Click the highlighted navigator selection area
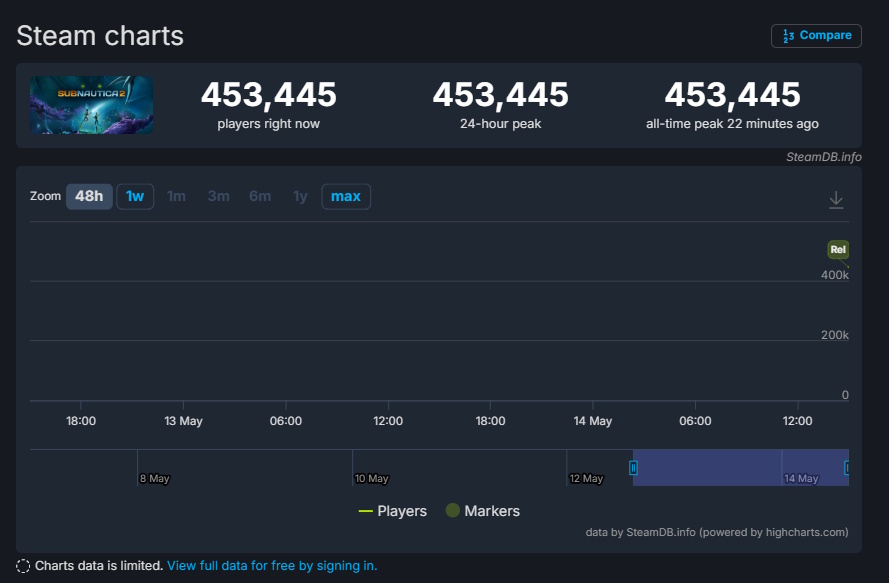Image resolution: width=889 pixels, height=583 pixels. 740,468
